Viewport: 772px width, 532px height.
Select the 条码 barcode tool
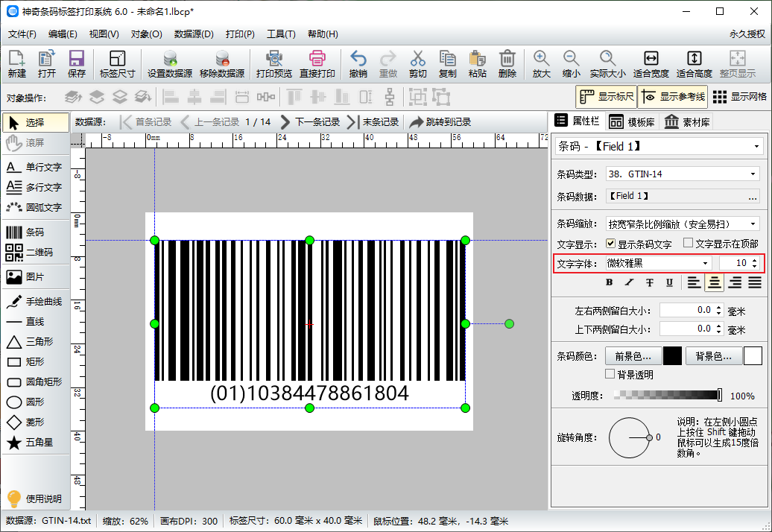click(36, 232)
